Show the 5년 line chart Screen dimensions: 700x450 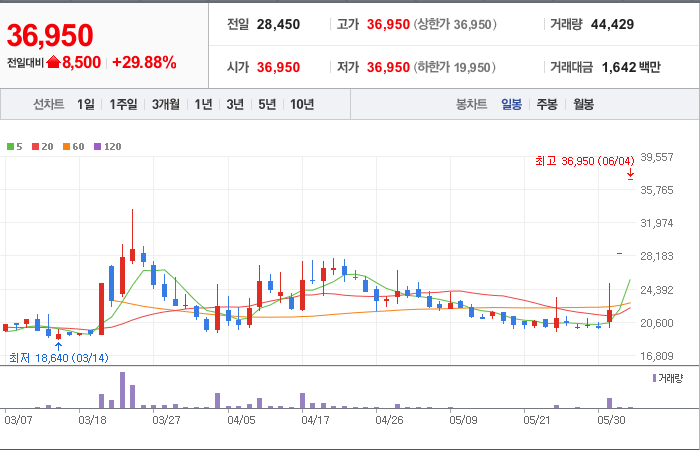pos(267,104)
